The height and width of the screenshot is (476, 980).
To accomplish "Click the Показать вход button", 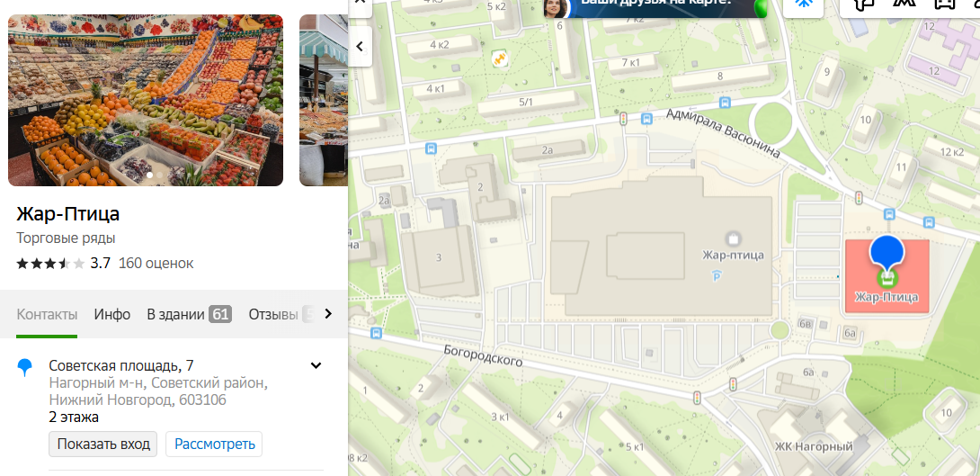I will tap(103, 445).
